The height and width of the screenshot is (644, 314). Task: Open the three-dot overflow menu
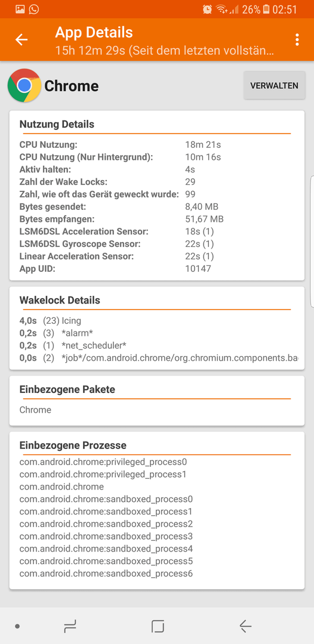(297, 40)
